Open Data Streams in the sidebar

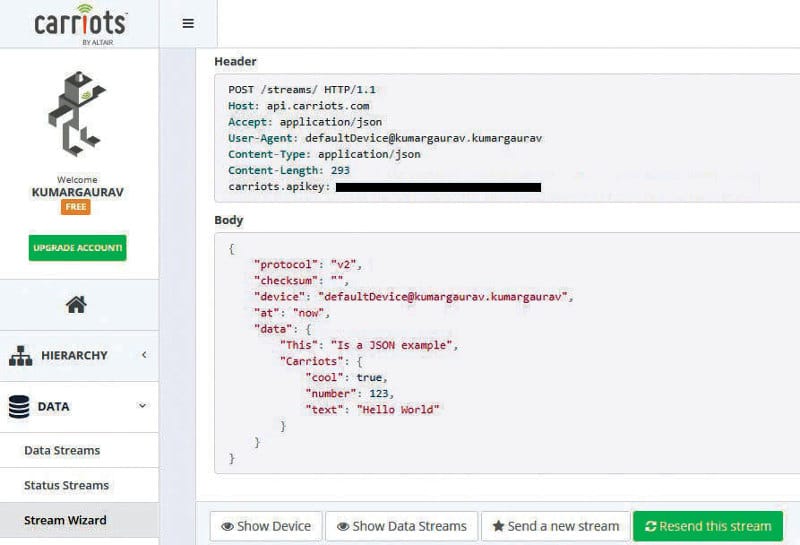(62, 450)
